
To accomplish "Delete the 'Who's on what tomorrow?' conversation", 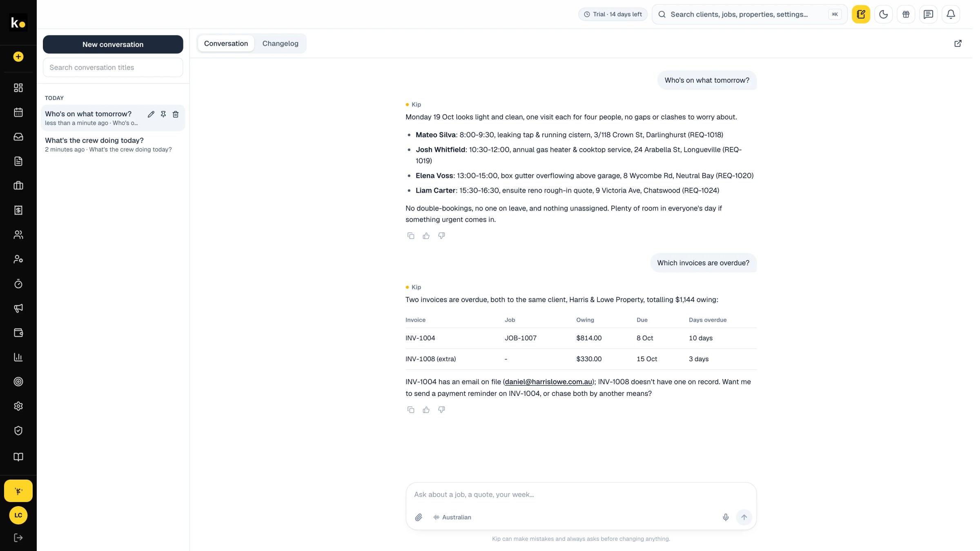I will (176, 114).
